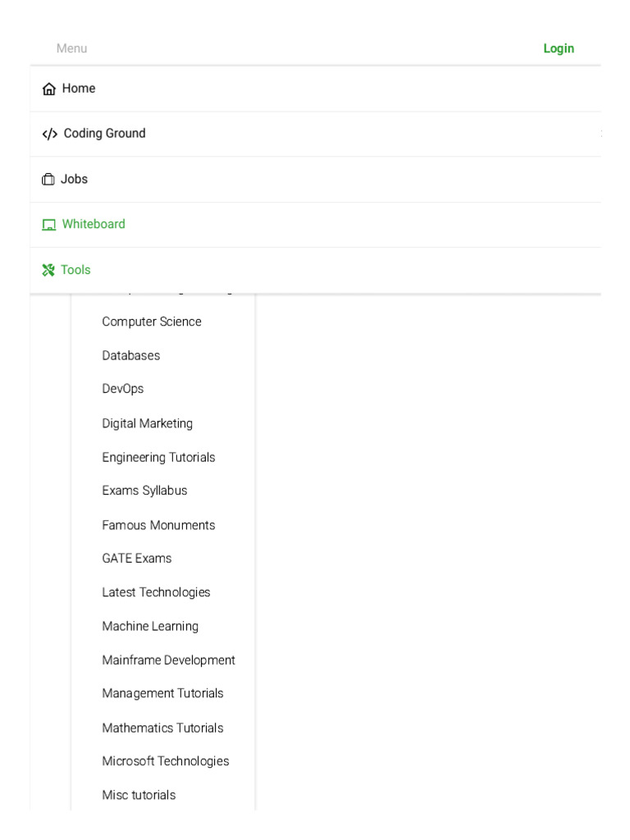Click the Home house icon
The height and width of the screenshot is (840, 630).
(x=49, y=89)
